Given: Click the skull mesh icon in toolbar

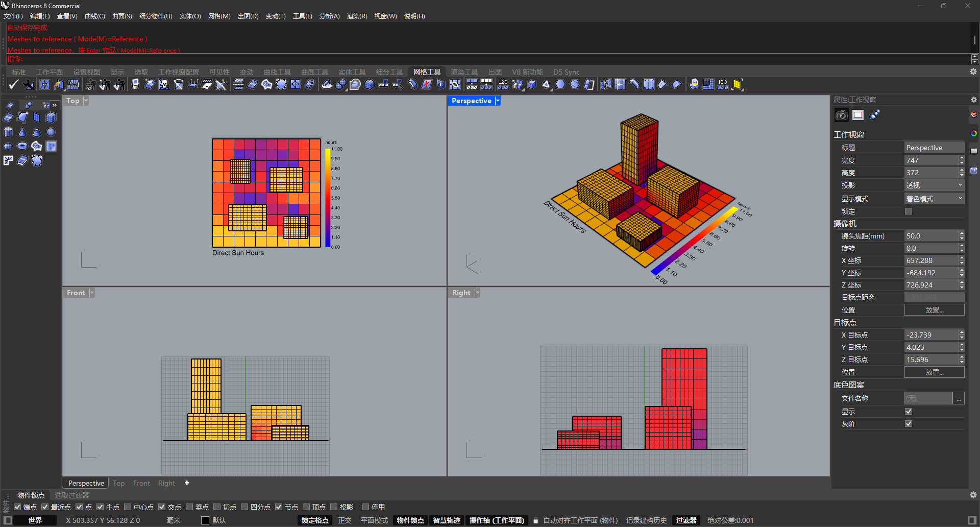Looking at the screenshot, I should pos(164,85).
